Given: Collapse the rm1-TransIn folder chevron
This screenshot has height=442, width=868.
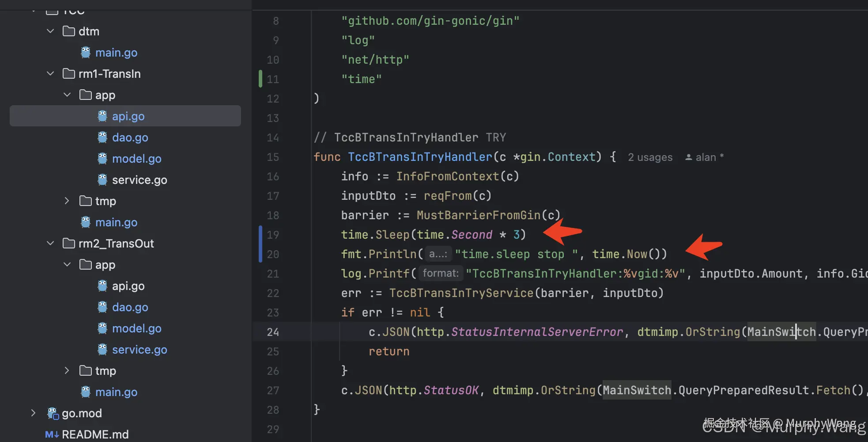Looking at the screenshot, I should tap(50, 74).
